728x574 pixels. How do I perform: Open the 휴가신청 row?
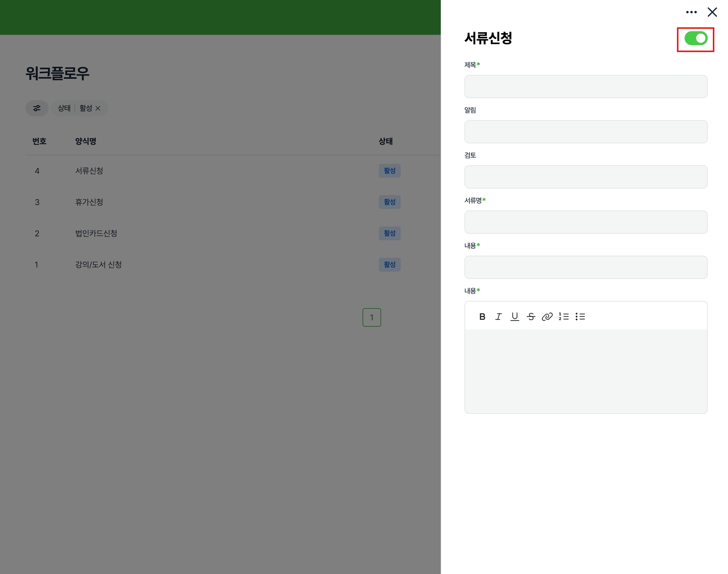89,202
